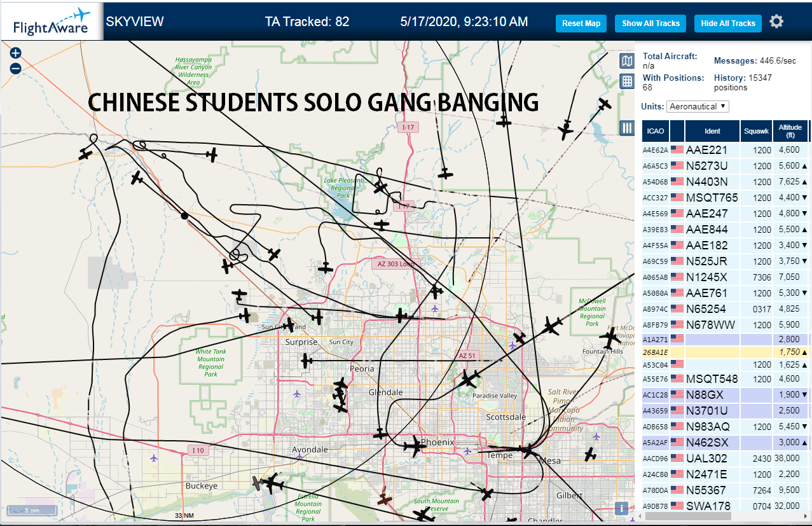
Task: Zoom out with the map minus button
Action: click(x=16, y=68)
